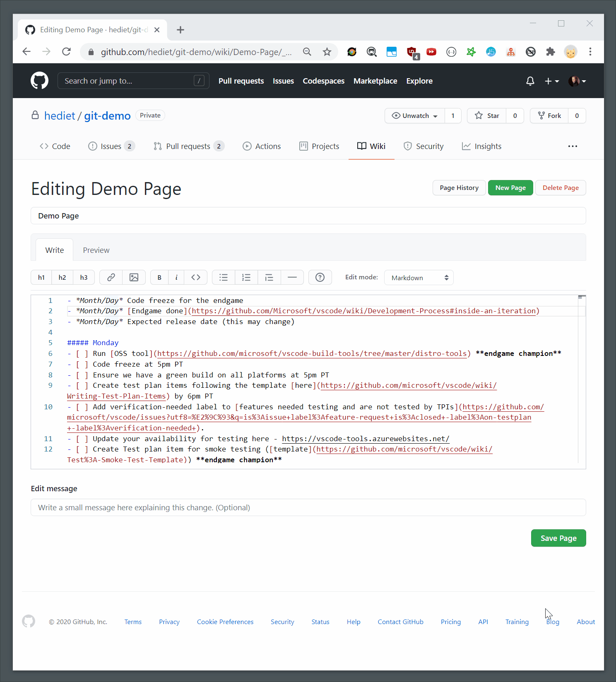616x682 pixels.
Task: Insert a blockquote
Action: point(269,277)
